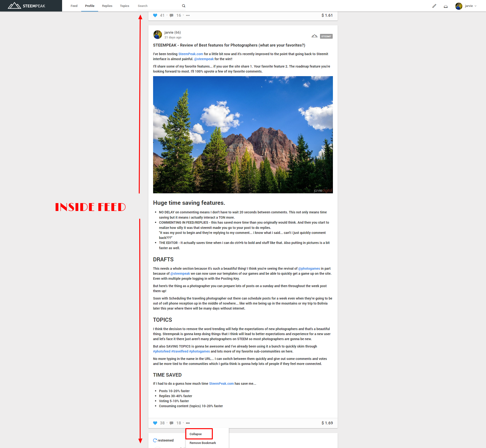This screenshot has width=486, height=448.
Task: Open the inbox notifications icon
Action: [446, 6]
